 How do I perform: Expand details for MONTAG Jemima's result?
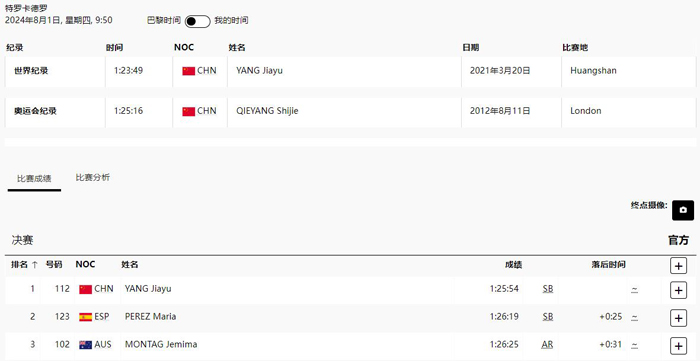tap(678, 346)
